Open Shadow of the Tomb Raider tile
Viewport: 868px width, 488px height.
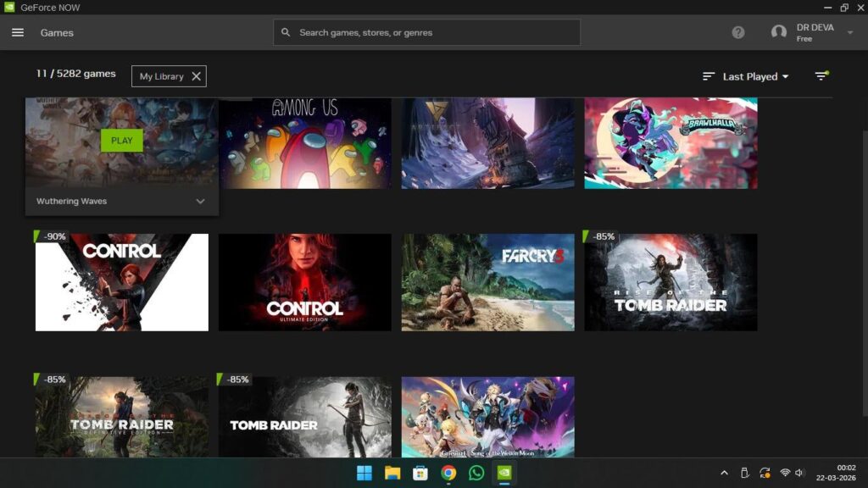[122, 417]
